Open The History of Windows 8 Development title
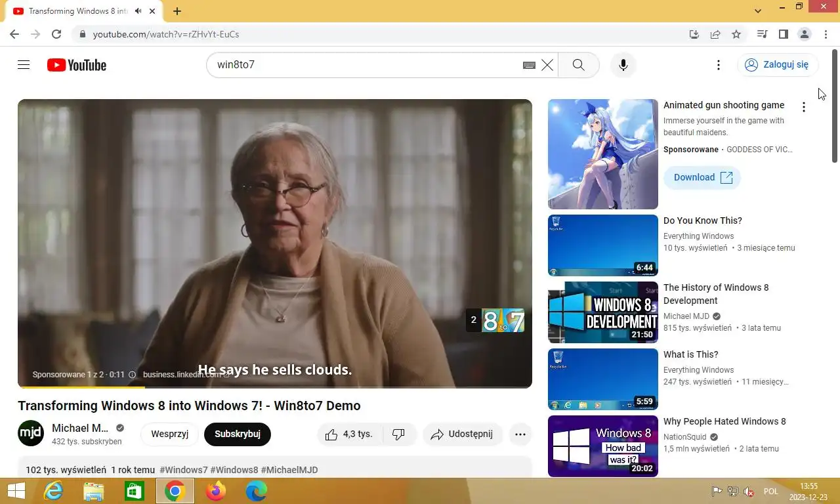 click(716, 294)
